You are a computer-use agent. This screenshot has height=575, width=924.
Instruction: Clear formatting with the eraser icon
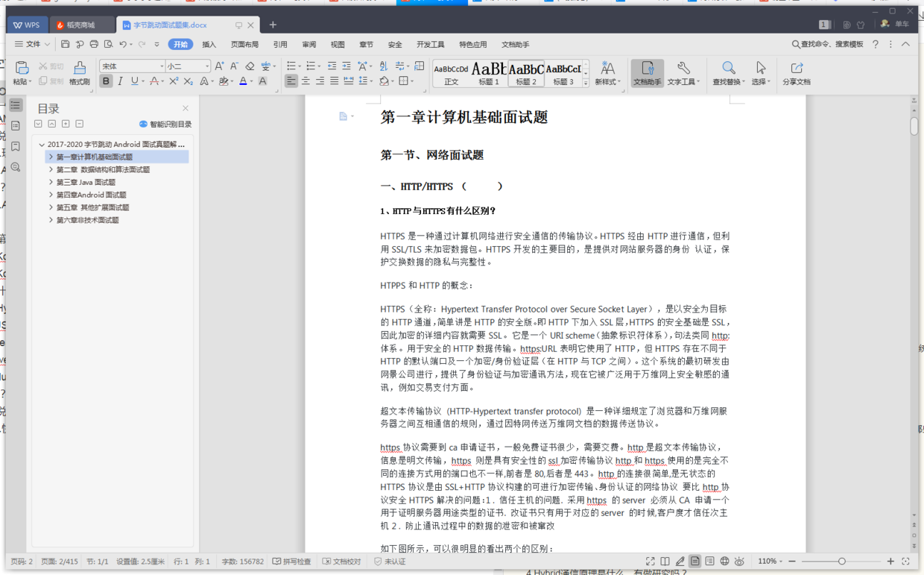point(250,66)
